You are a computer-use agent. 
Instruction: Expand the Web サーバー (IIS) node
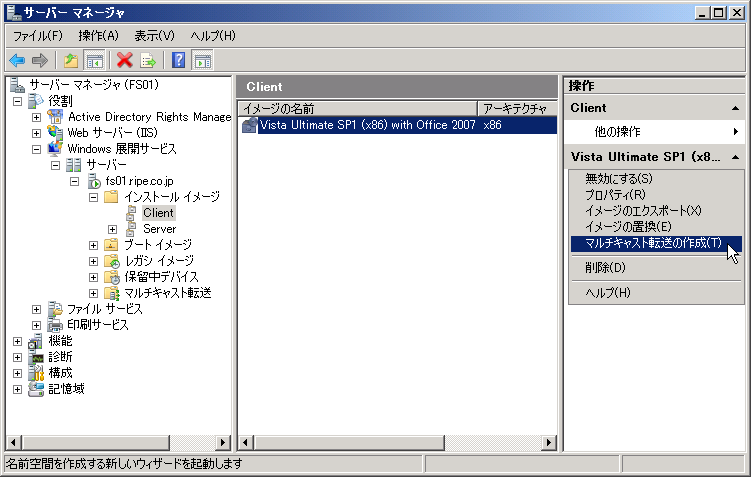click(x=36, y=133)
